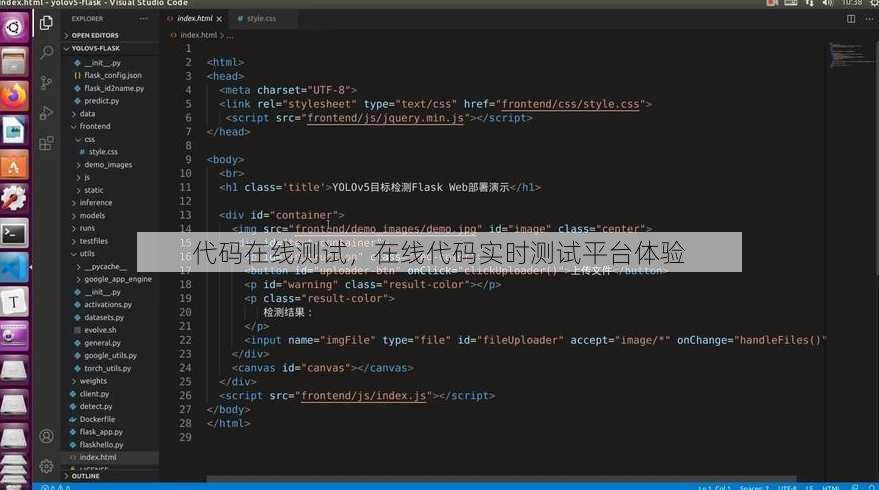
Task: Follow the frontend/js/index.js link
Action: (363, 396)
